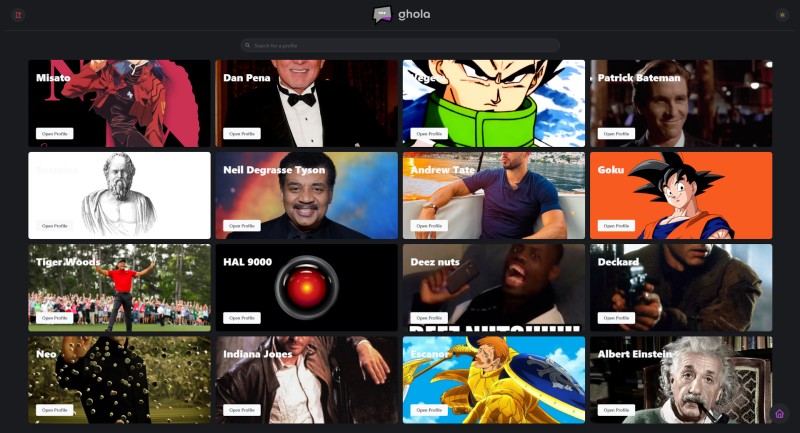Click the red logout icon in header

click(x=18, y=15)
